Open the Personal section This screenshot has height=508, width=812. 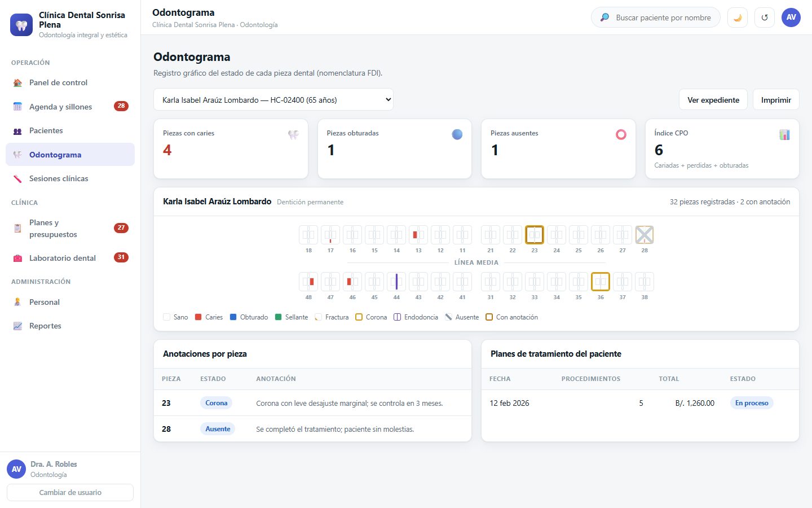click(x=70, y=302)
